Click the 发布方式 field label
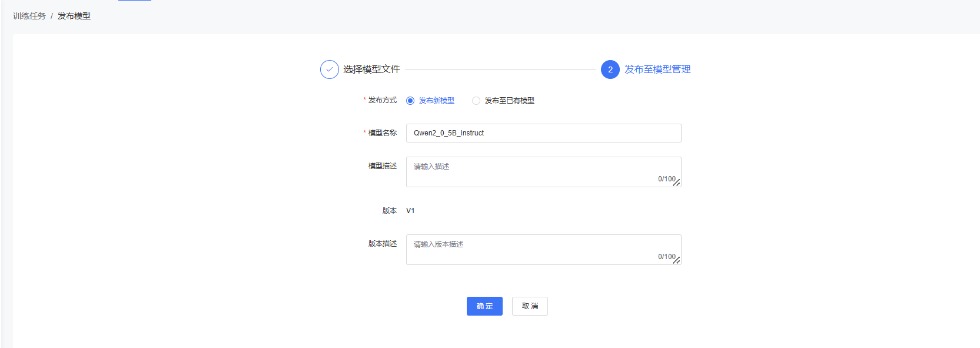This screenshot has height=348, width=980. pyautogui.click(x=382, y=100)
